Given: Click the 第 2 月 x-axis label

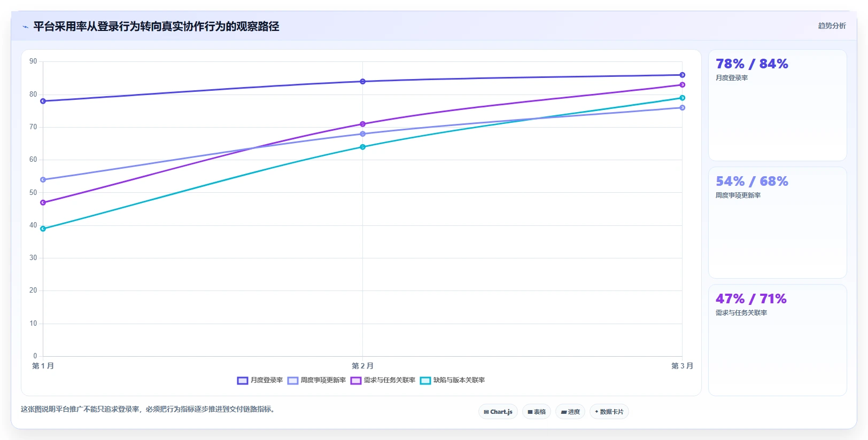Looking at the screenshot, I should click(362, 366).
